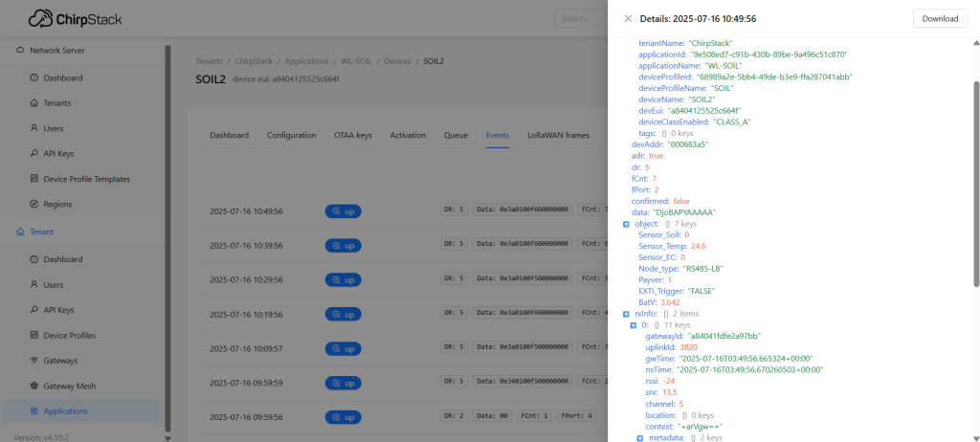980x442 pixels.
Task: Close the Details drawer with X
Action: 628,18
